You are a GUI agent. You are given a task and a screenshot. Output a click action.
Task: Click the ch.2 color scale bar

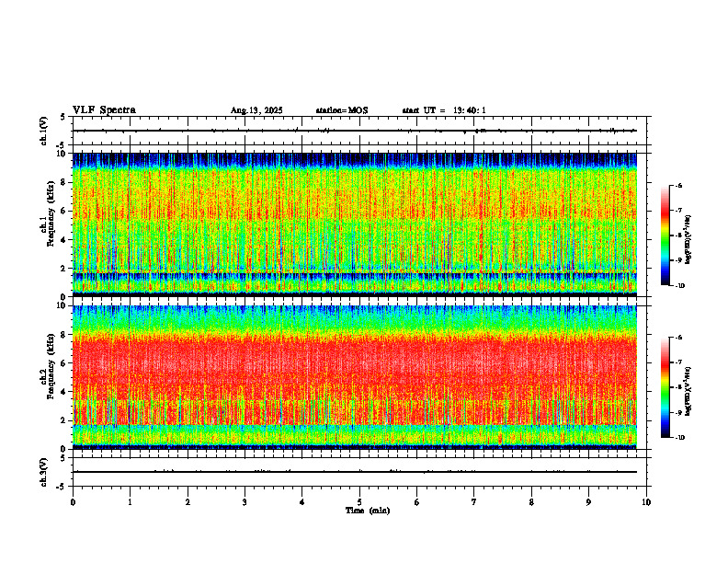point(665,387)
